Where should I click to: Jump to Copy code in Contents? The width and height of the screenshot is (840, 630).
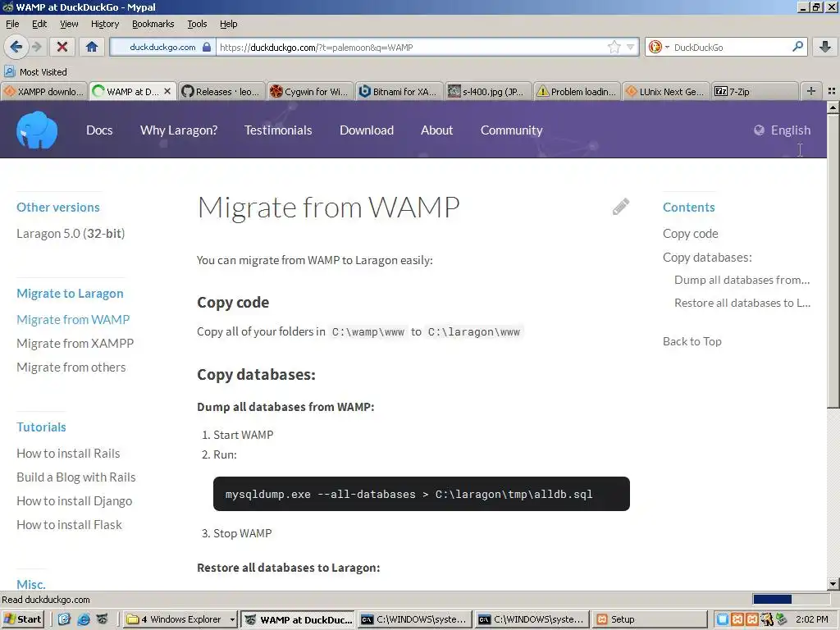point(690,234)
